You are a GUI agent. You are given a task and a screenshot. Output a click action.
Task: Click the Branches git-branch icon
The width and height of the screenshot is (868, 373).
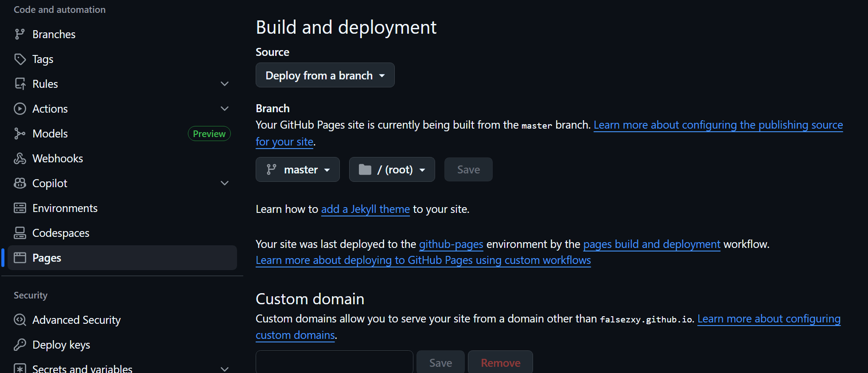(x=19, y=34)
